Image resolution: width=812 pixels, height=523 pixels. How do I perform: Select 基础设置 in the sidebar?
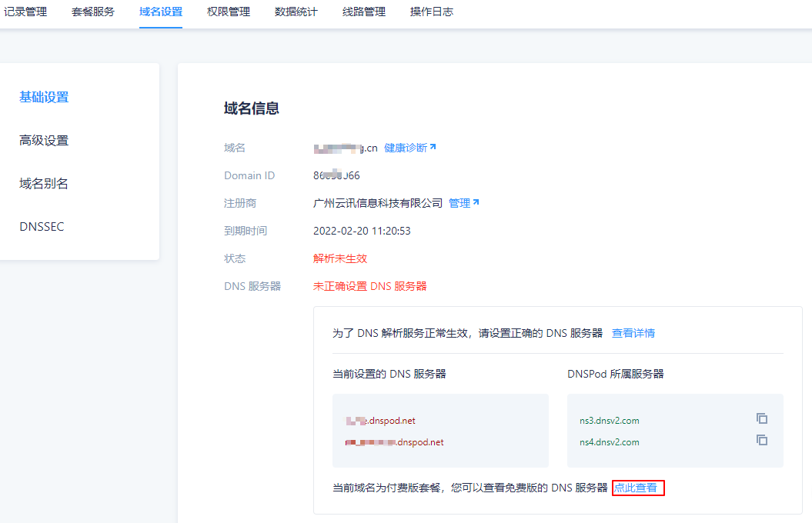pyautogui.click(x=44, y=97)
